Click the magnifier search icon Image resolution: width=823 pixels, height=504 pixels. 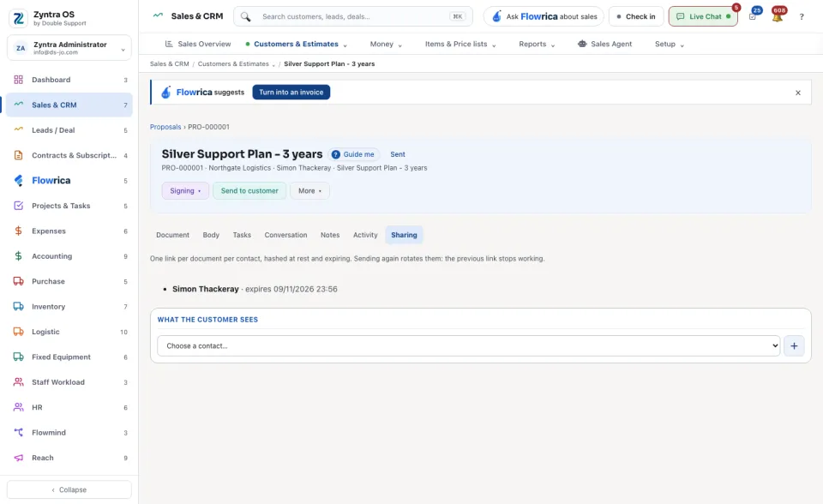(x=246, y=17)
